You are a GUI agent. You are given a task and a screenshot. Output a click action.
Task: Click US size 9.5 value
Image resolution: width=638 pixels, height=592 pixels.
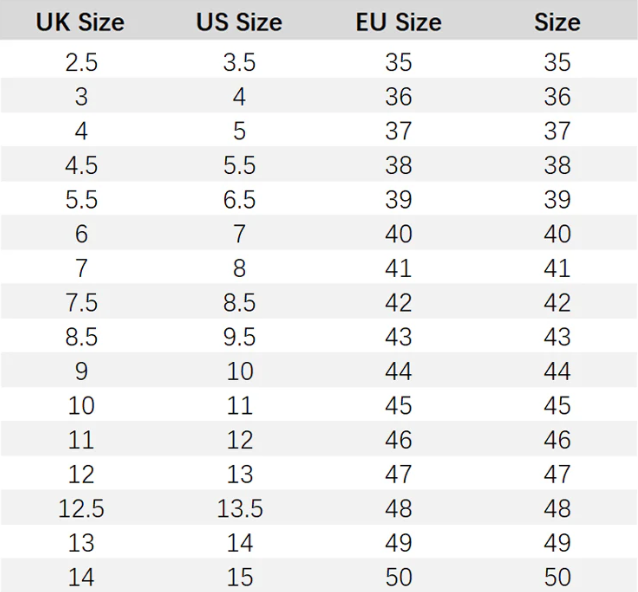pyautogui.click(x=239, y=337)
